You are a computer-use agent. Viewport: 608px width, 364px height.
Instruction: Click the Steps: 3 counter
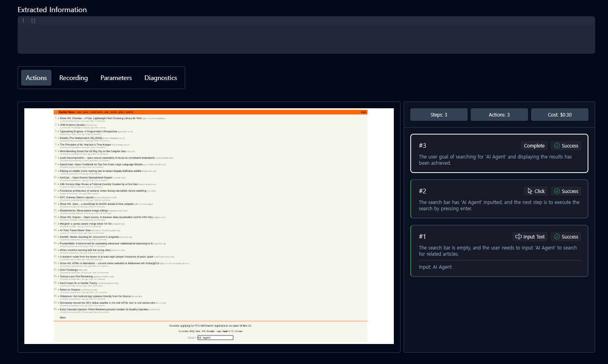tap(439, 115)
